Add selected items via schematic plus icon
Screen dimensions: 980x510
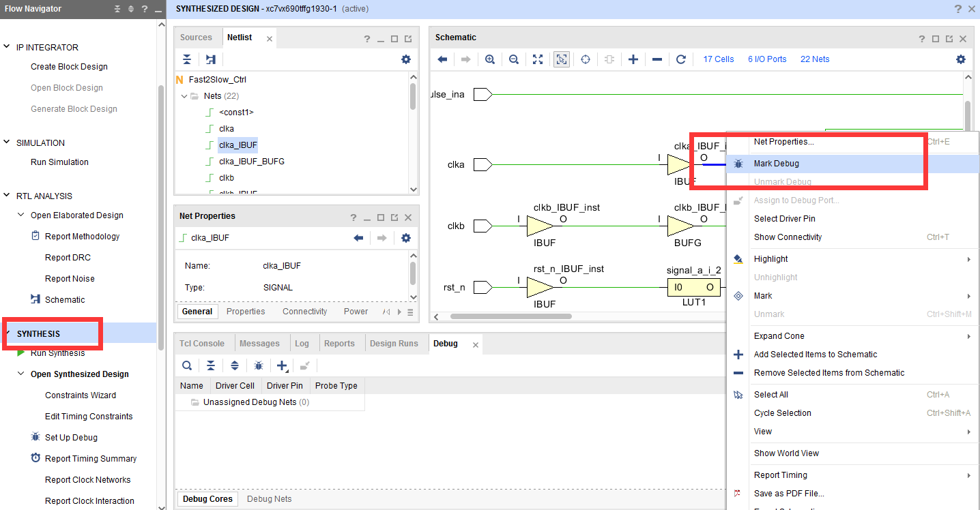[633, 59]
